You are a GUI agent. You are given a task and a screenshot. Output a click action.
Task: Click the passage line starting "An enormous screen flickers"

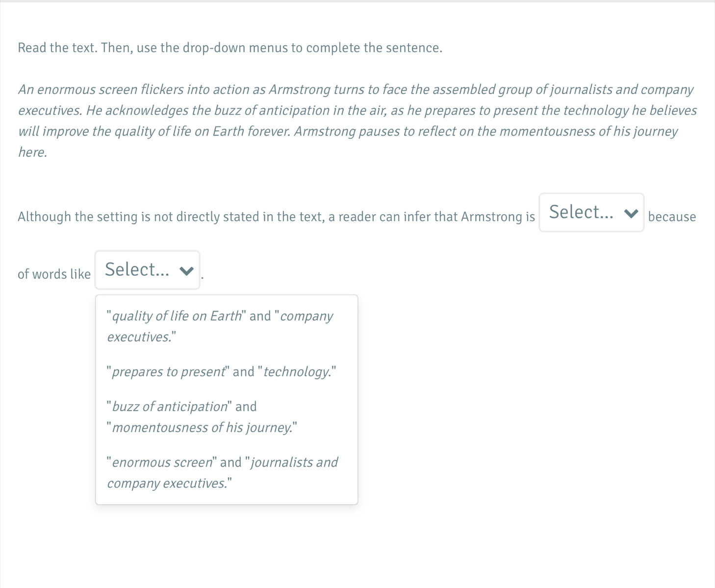pos(356,90)
